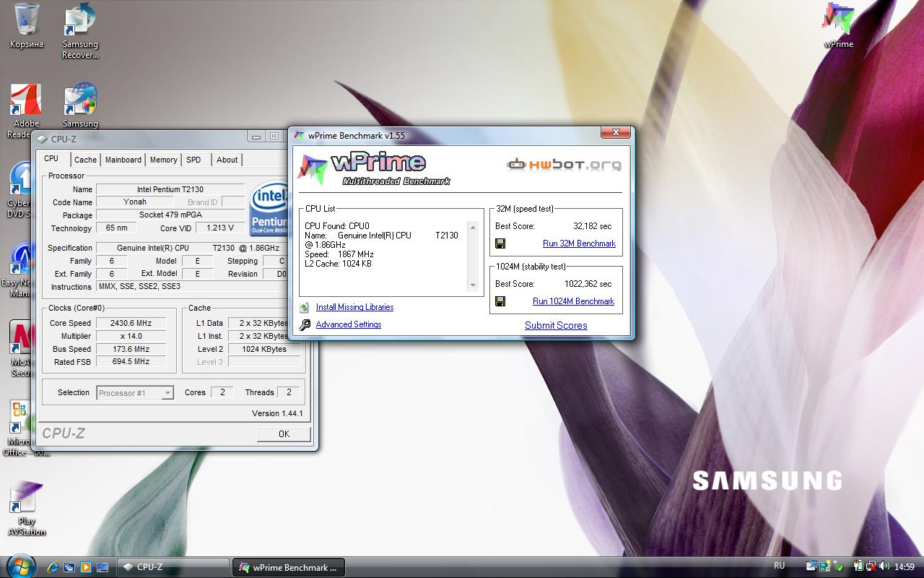Open the McAfee Security desktop shortcut
Image resolution: width=924 pixels, height=578 pixels.
point(19,349)
